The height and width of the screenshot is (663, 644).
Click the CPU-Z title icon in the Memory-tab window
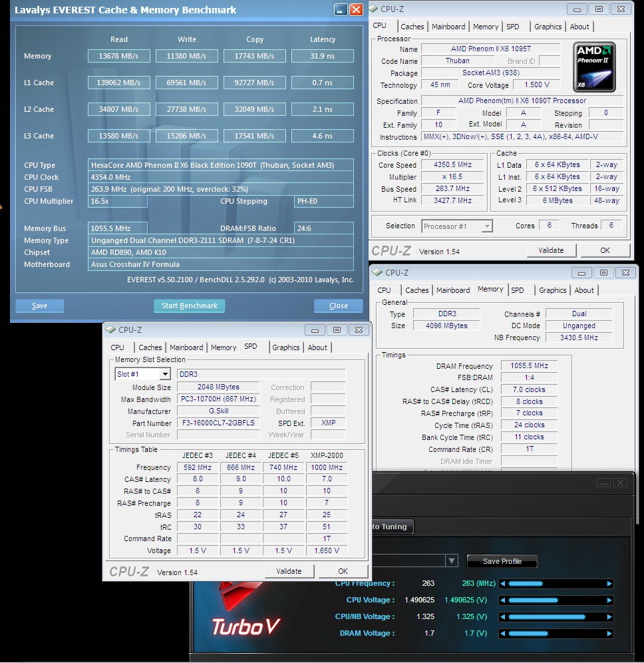[377, 272]
